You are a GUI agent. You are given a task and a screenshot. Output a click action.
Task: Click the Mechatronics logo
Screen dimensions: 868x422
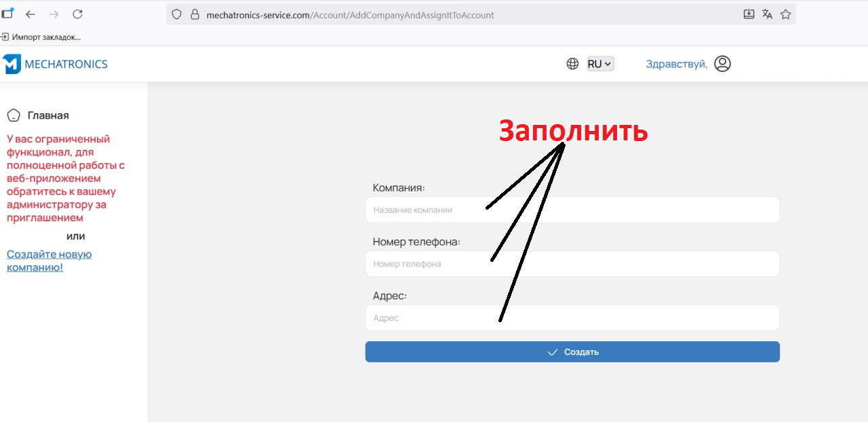[x=56, y=64]
